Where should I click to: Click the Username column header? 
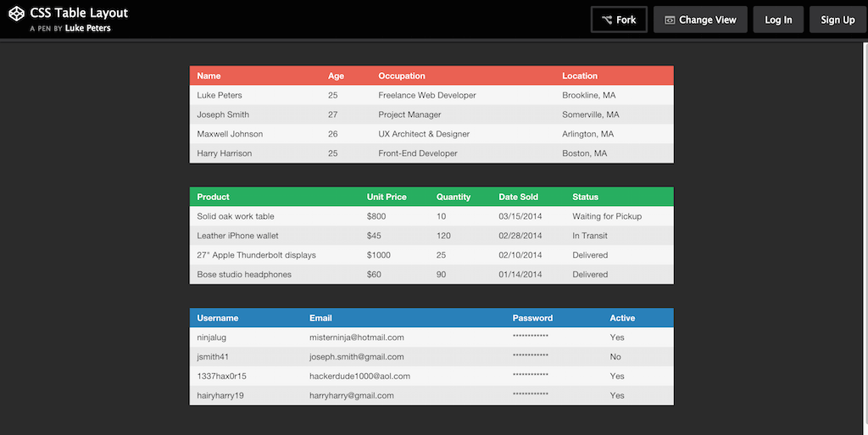pos(218,318)
